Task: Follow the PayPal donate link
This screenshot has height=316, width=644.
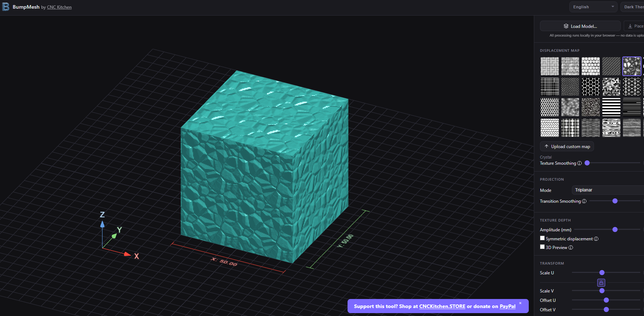Action: pyautogui.click(x=507, y=306)
